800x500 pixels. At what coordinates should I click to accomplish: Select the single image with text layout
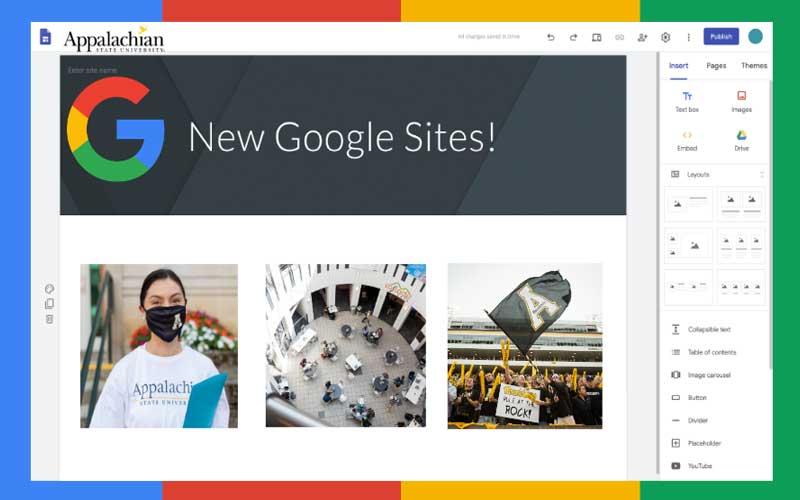pos(688,204)
